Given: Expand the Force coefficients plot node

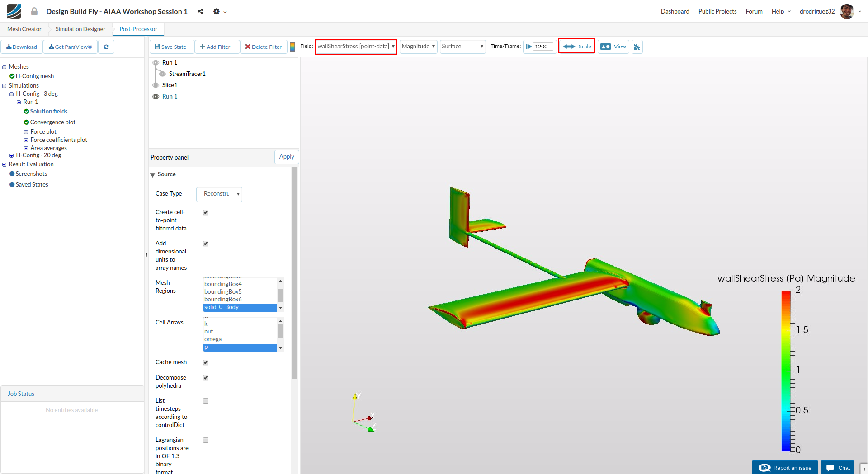Looking at the screenshot, I should pos(26,141).
